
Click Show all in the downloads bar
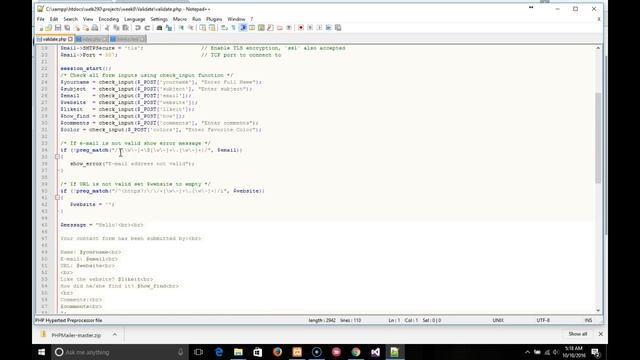(578, 334)
